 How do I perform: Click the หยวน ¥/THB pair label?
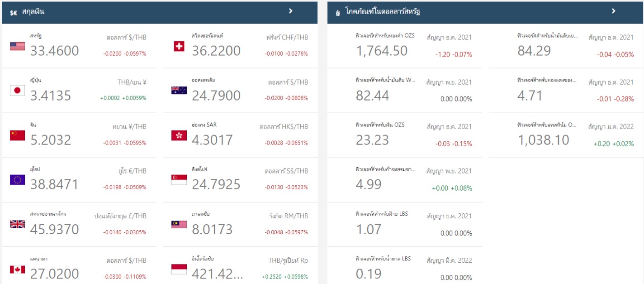129,126
